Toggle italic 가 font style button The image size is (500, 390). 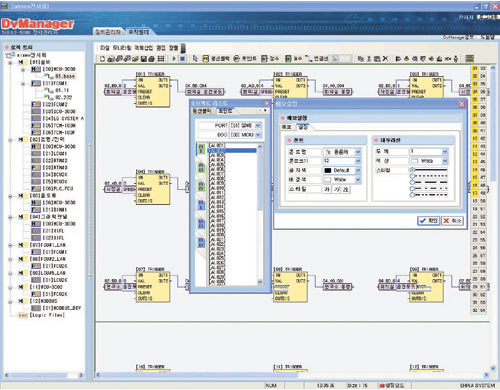[x=337, y=189]
